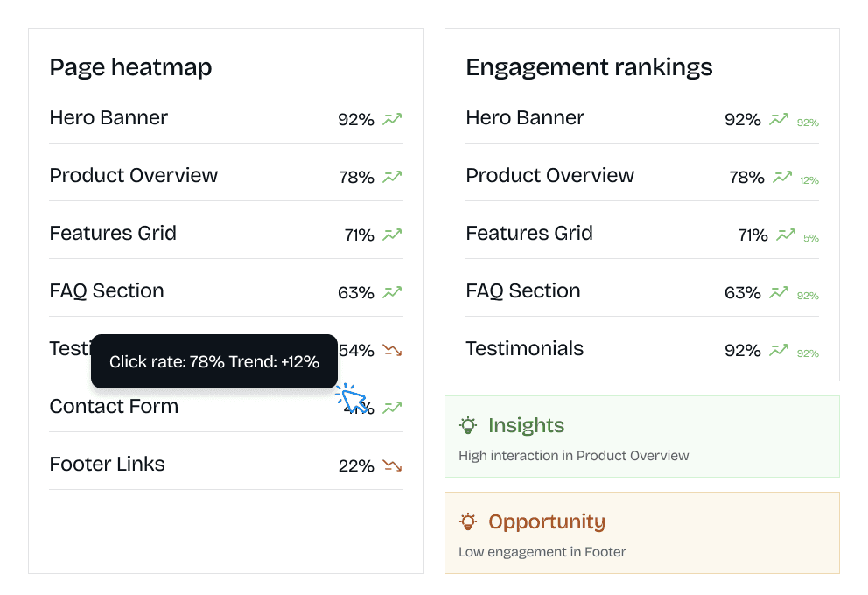Click the Hero Banner trend icon in Engagement rankings
This screenshot has width=868, height=595.
coord(779,119)
